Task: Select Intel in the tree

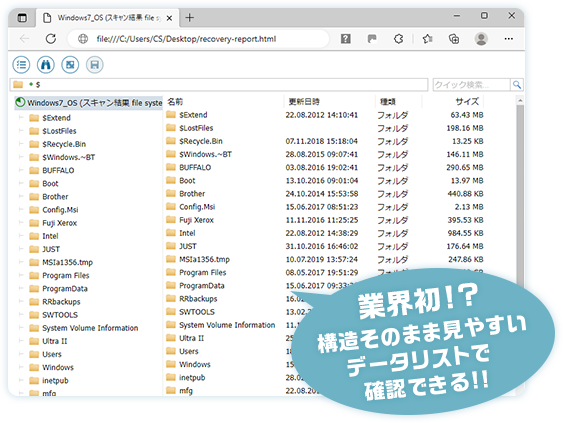Action: click(50, 236)
